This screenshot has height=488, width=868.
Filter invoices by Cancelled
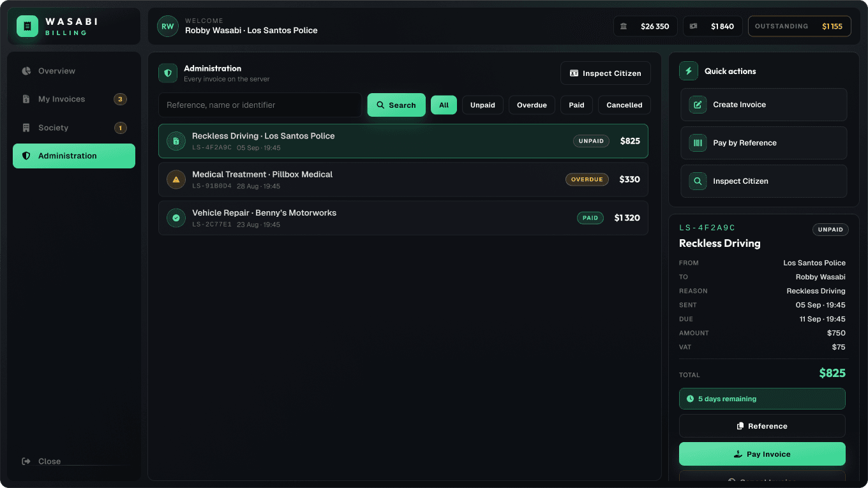(624, 105)
